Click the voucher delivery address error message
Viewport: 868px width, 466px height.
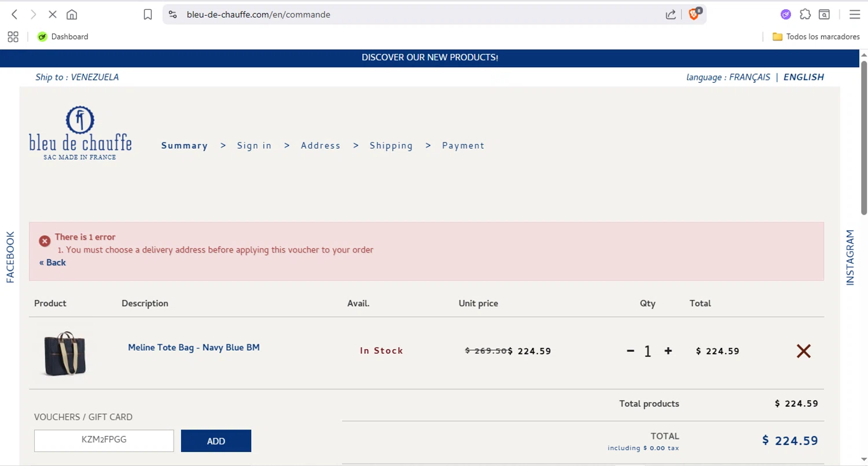coord(219,250)
